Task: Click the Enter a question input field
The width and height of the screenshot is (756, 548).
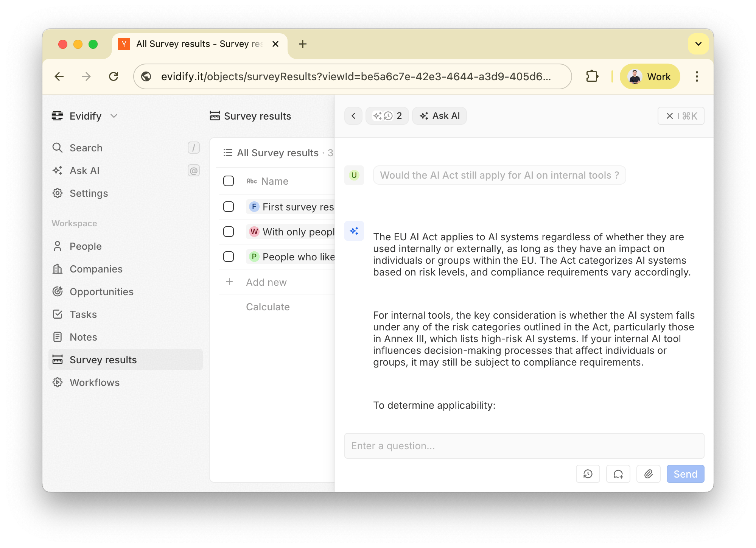Action: (524, 446)
